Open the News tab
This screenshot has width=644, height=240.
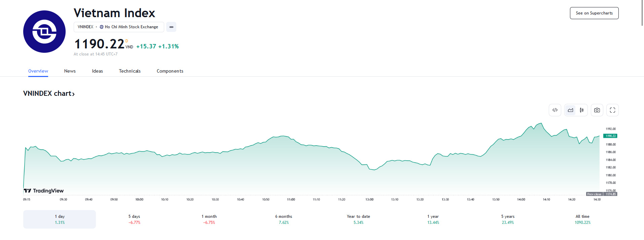coord(70,71)
